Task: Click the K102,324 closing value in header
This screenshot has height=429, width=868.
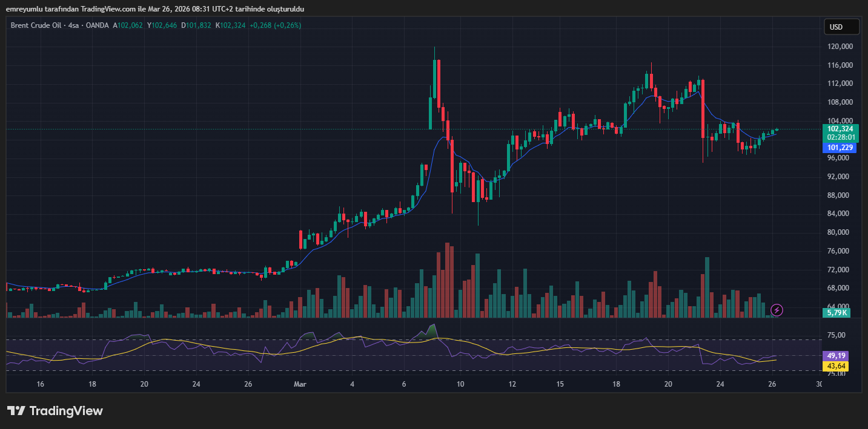Action: [x=231, y=25]
